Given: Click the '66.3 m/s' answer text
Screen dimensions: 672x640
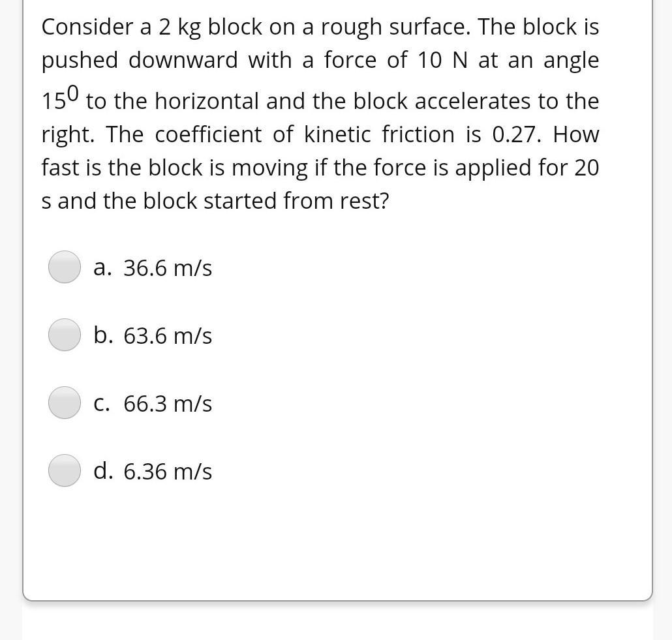Looking at the screenshot, I should [x=167, y=404].
